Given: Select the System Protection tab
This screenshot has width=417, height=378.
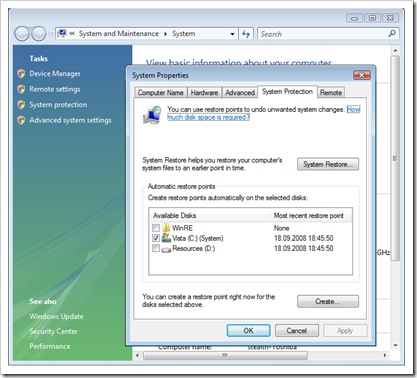Looking at the screenshot, I should pyautogui.click(x=287, y=92).
